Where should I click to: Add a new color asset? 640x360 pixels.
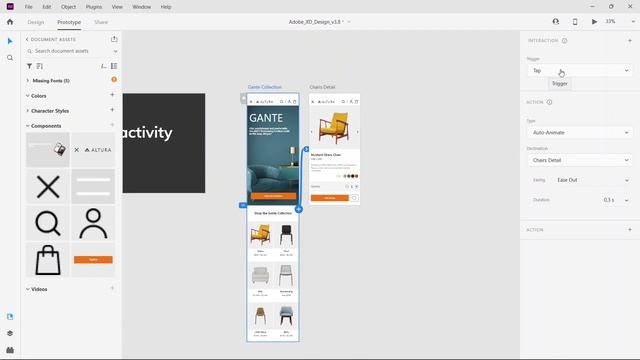click(x=112, y=95)
